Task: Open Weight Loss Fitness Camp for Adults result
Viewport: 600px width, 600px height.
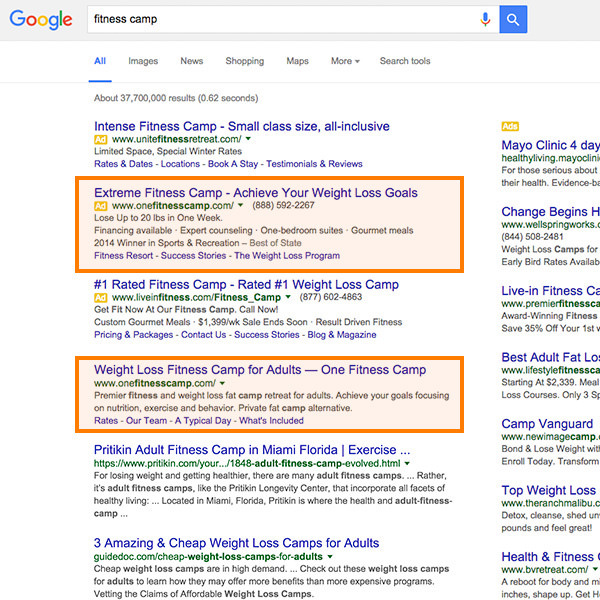Action: click(x=260, y=370)
